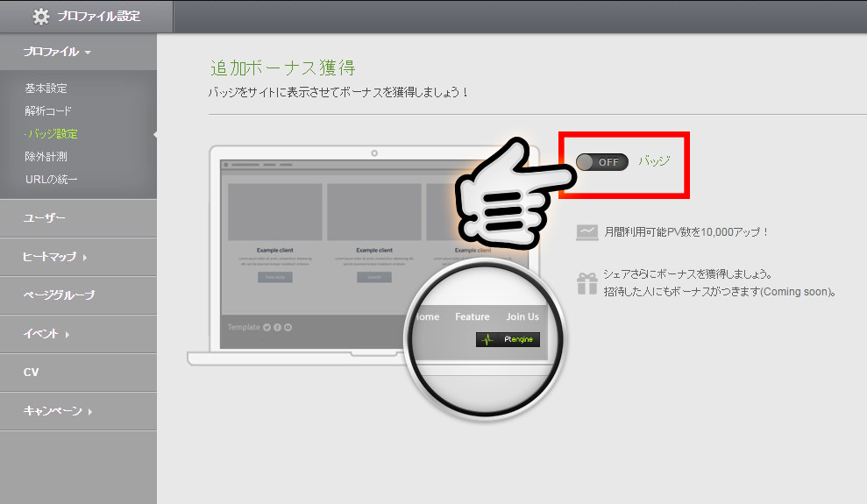
Task: Toggle the バッジ OFF switch on
Action: 601,162
